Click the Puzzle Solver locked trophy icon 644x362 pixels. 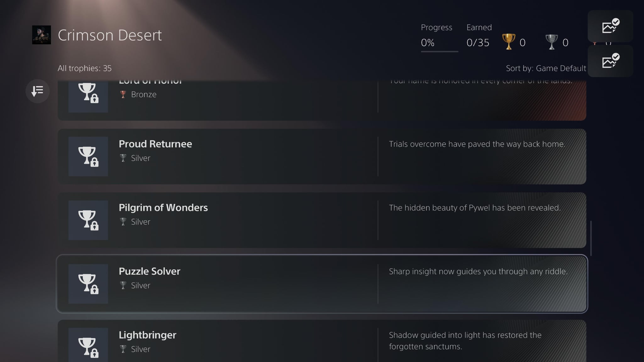click(88, 284)
